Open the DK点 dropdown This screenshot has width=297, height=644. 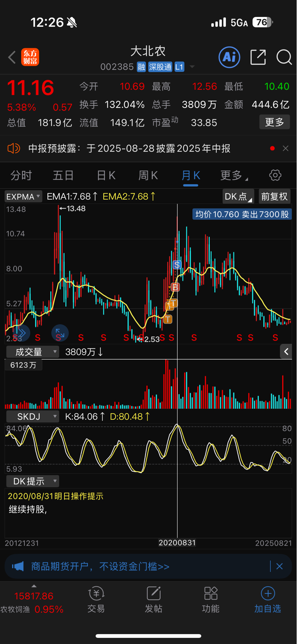coord(238,196)
